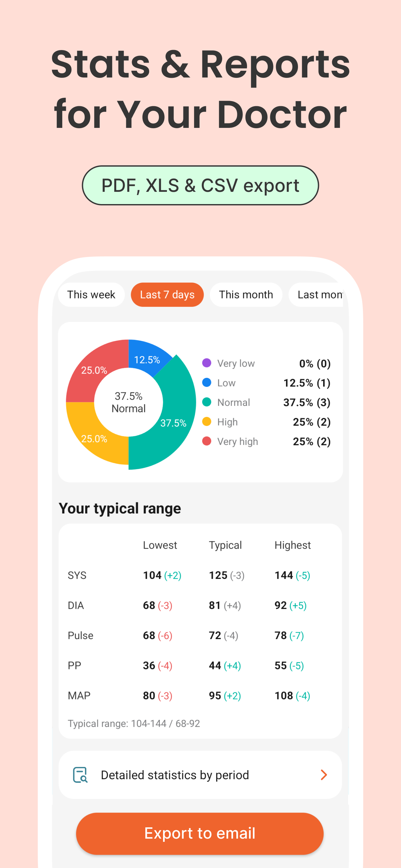The image size is (401, 868).
Task: Click the teal Normal legend dot
Action: (x=207, y=402)
